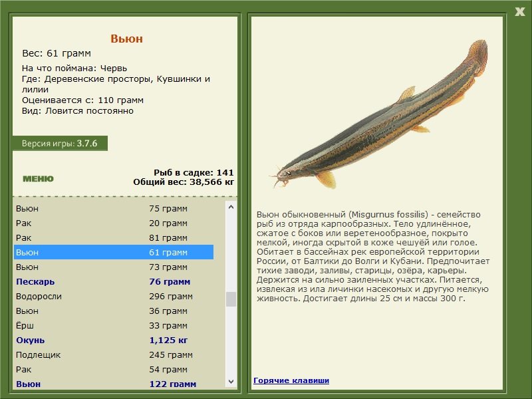Viewport: 532px width, 399px height.
Task: Open the Горячие клавиши link
Action: 291,380
